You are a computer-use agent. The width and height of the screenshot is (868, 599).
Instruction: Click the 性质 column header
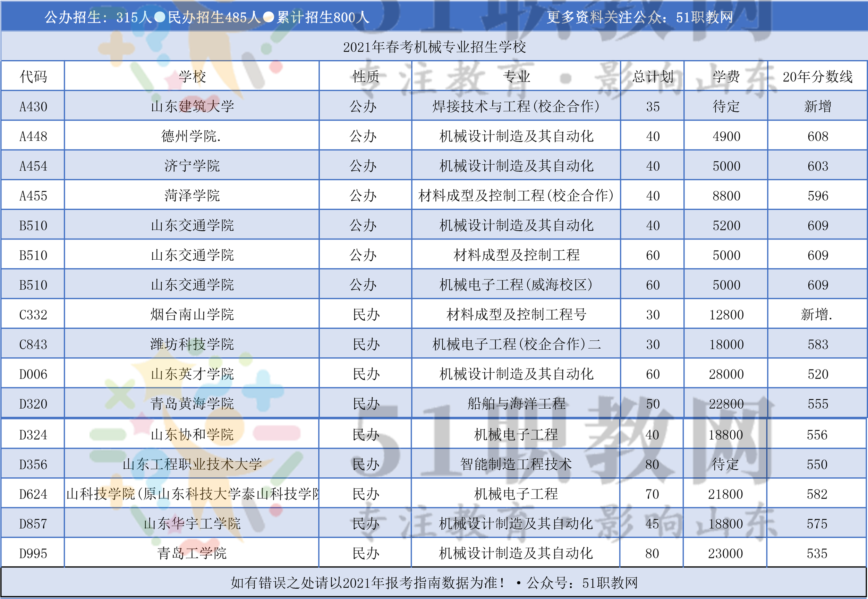tap(365, 77)
